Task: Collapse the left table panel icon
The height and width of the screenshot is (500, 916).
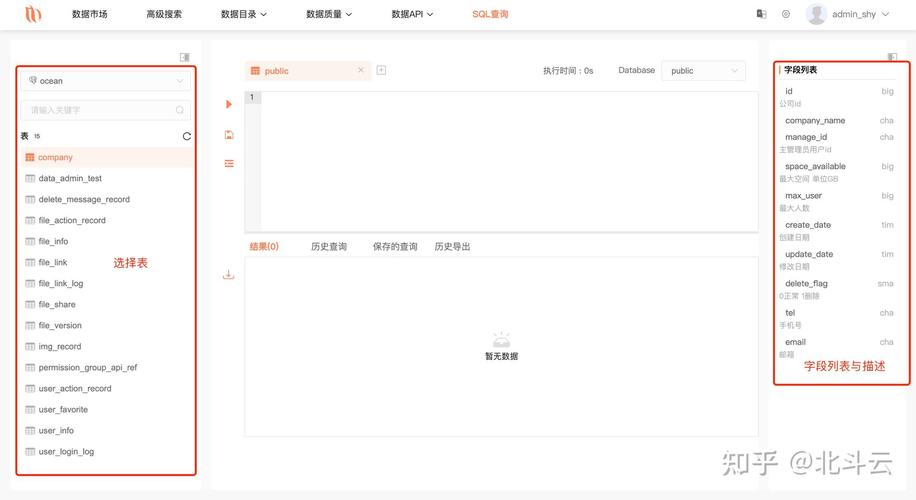Action: click(185, 57)
